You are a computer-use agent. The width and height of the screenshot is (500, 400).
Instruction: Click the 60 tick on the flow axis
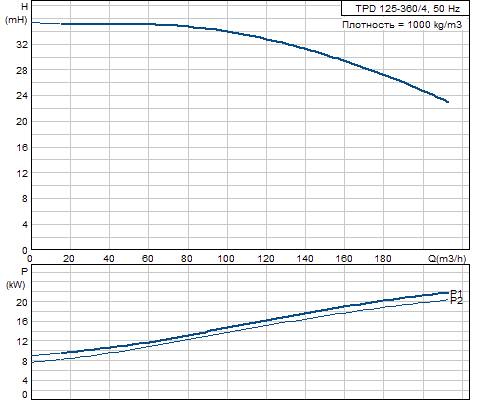(x=148, y=259)
